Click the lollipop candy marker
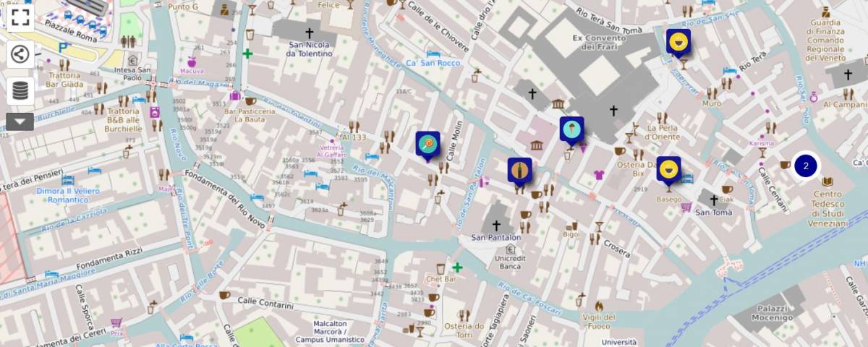 click(x=427, y=144)
